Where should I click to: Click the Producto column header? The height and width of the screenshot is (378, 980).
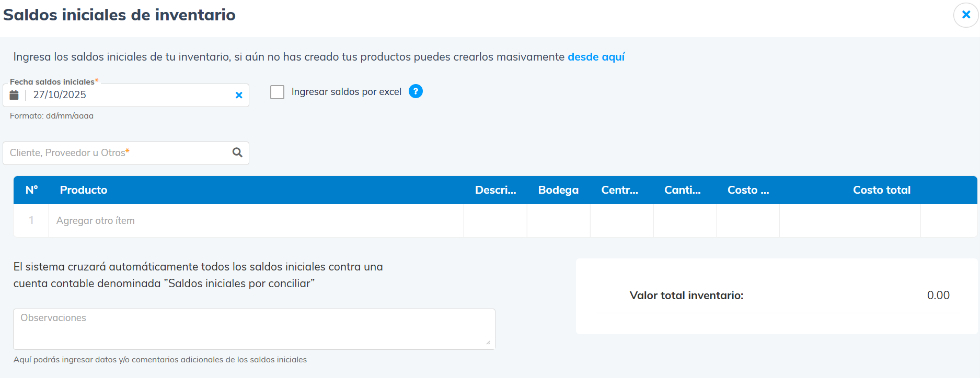coord(84,190)
